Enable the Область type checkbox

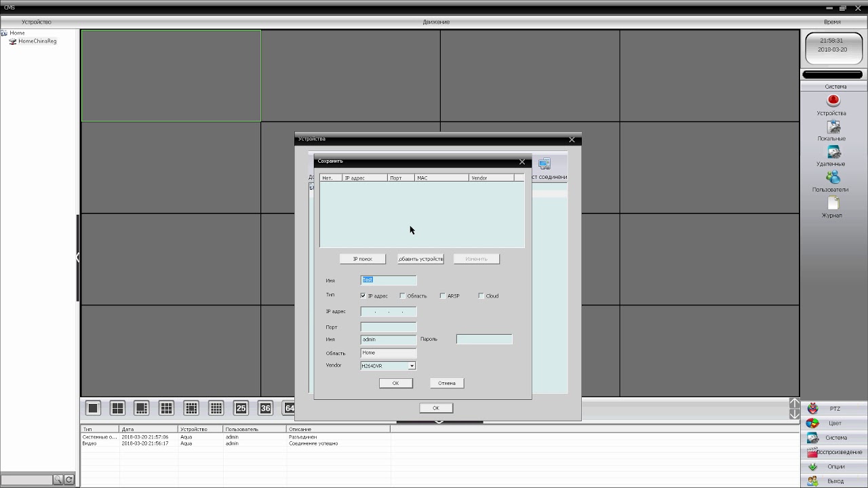click(402, 296)
